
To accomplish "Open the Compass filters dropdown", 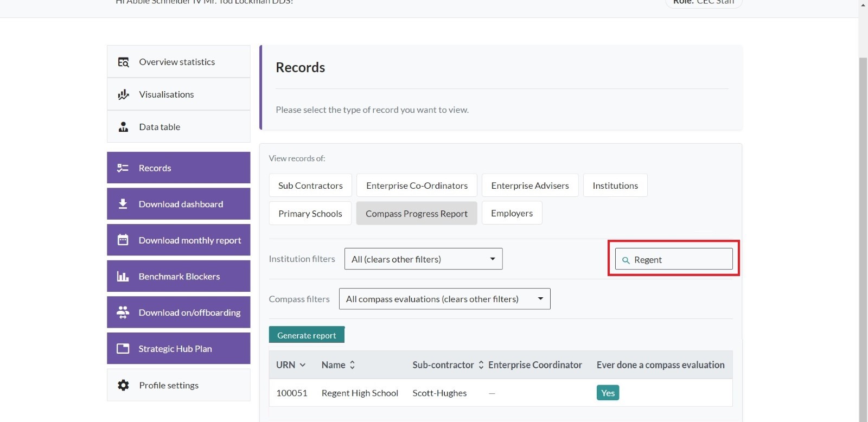I will click(x=444, y=299).
